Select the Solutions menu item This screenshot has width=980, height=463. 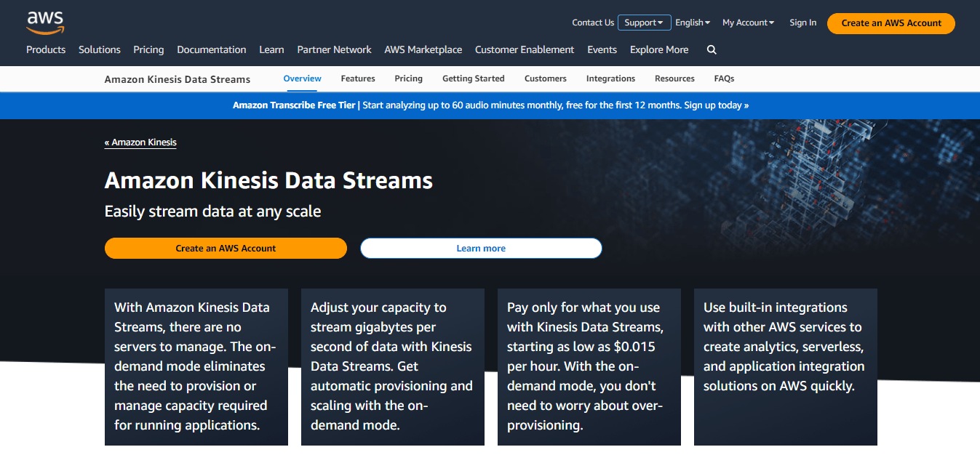coord(99,49)
